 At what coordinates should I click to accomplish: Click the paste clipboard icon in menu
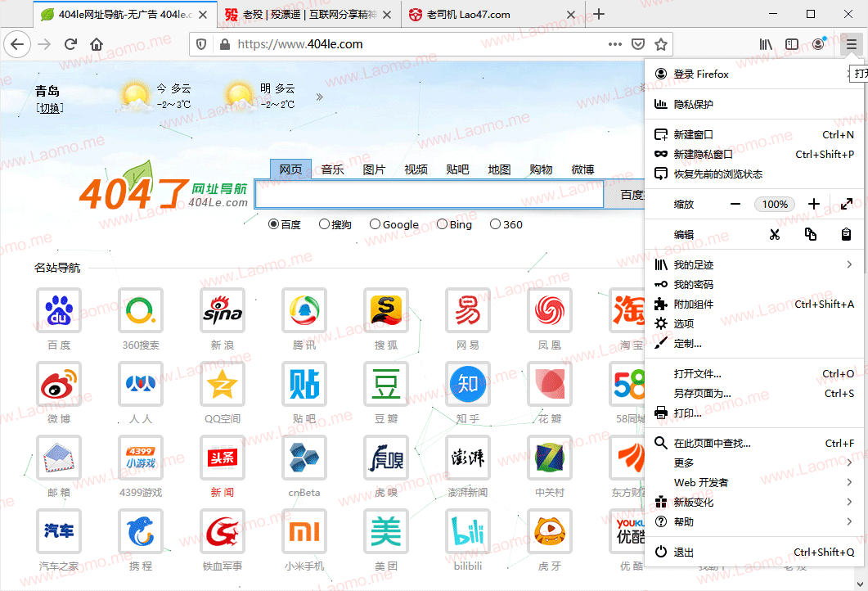tap(846, 234)
